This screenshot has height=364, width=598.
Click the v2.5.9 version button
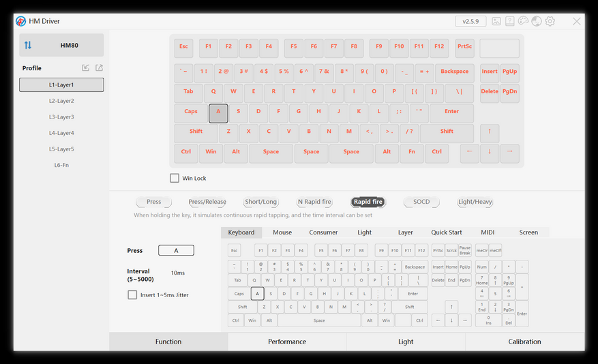pyautogui.click(x=470, y=21)
